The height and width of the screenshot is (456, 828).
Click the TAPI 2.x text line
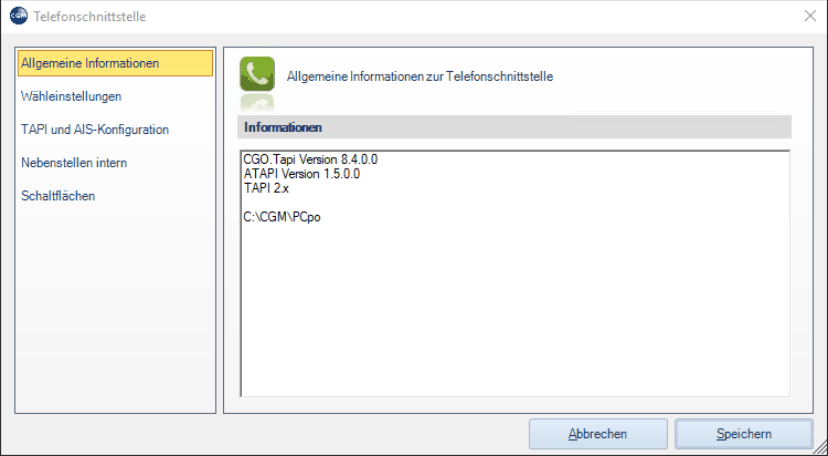pyautogui.click(x=266, y=188)
